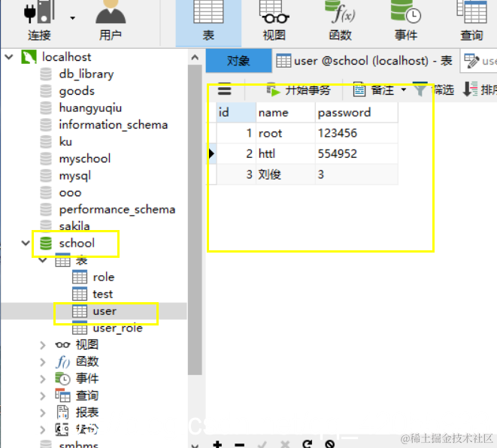
Task: Select the localhost connection
Action: tap(67, 57)
